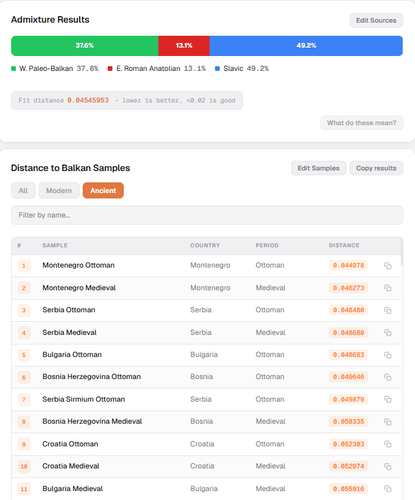Click the distance value 0.052303
The image size is (415, 500).
tap(348, 444)
